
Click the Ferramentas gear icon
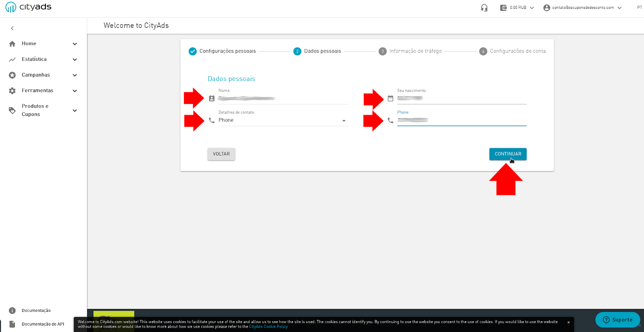coord(12,91)
